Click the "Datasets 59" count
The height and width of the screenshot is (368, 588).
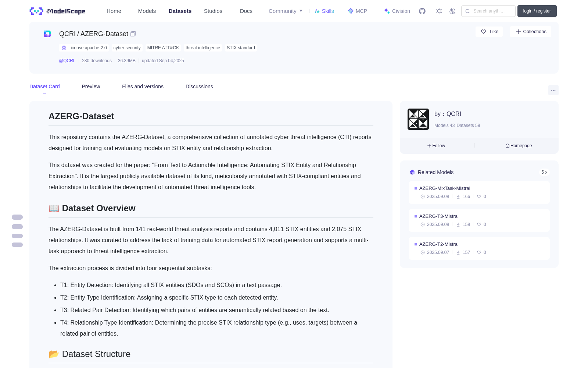[x=468, y=125]
